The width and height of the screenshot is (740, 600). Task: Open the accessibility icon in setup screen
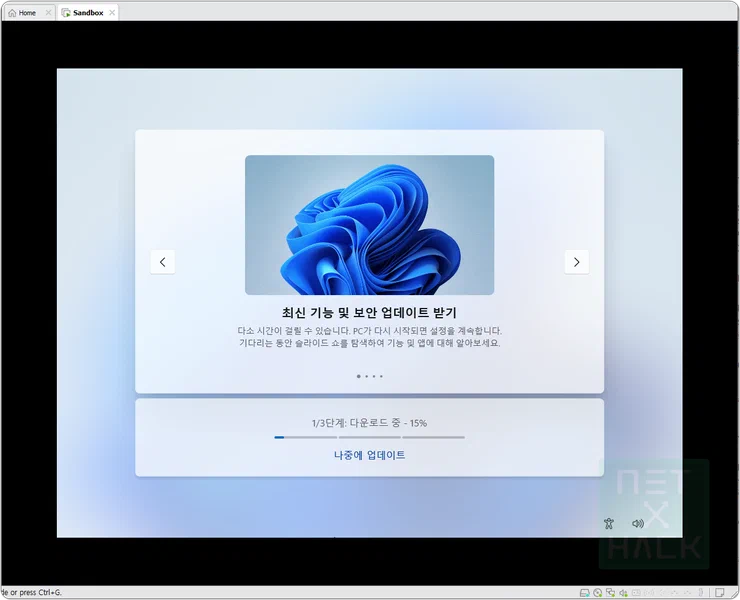pyautogui.click(x=609, y=523)
